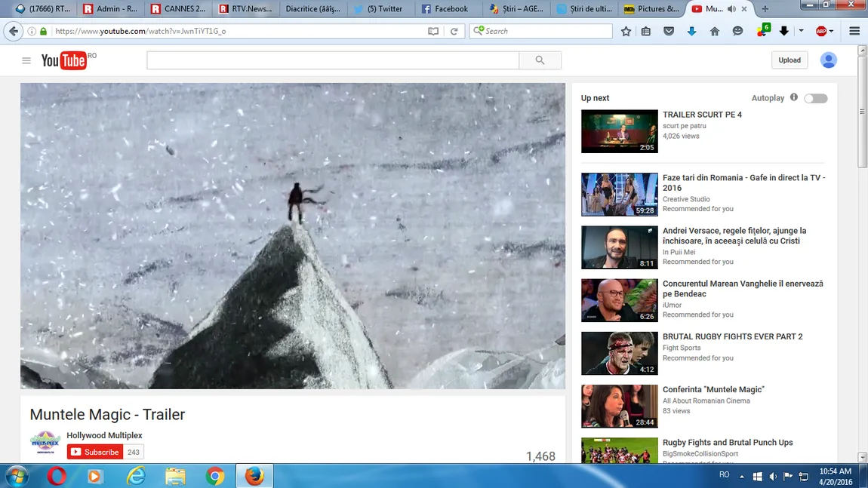The width and height of the screenshot is (868, 488).
Task: Open Windows Start menu
Action: [x=16, y=476]
